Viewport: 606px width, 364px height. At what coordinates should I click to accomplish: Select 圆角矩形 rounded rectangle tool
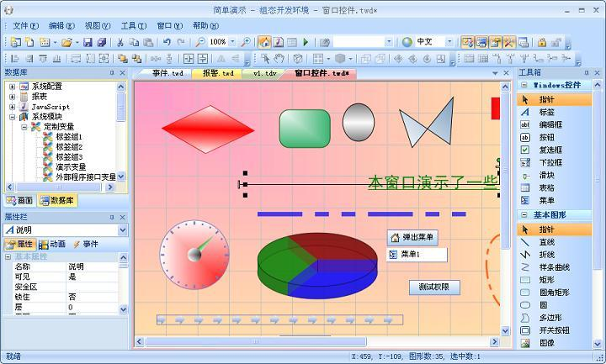click(554, 293)
